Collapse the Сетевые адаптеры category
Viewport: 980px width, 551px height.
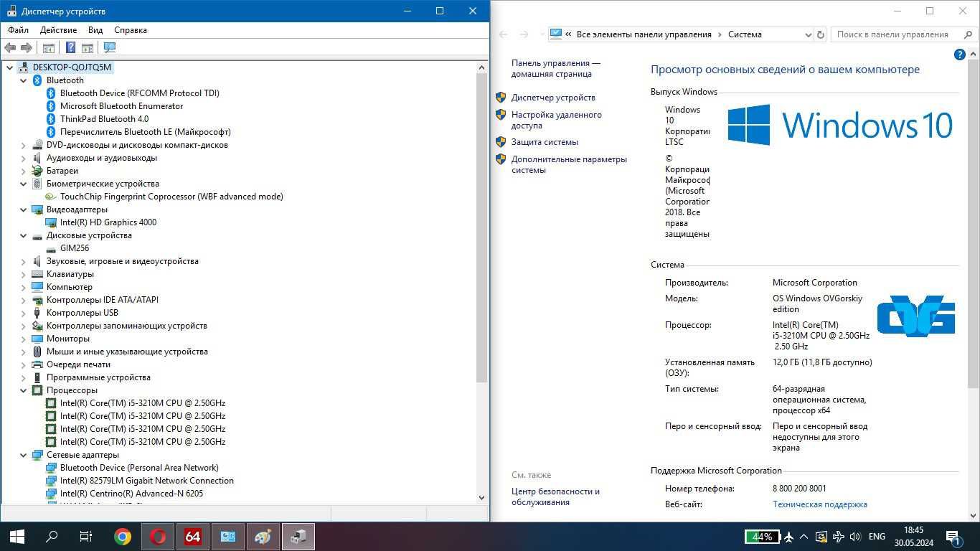click(24, 455)
